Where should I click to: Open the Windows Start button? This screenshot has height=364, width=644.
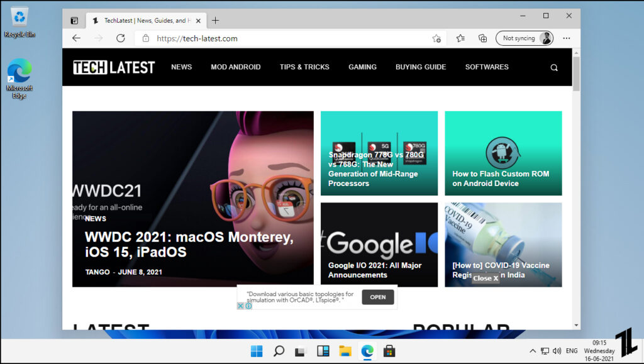point(257,351)
